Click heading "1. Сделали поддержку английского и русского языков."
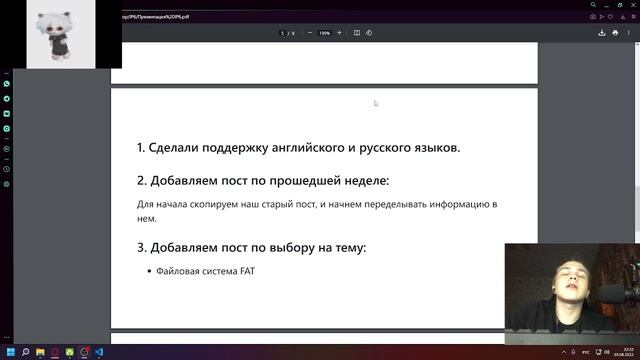 pyautogui.click(x=298, y=148)
